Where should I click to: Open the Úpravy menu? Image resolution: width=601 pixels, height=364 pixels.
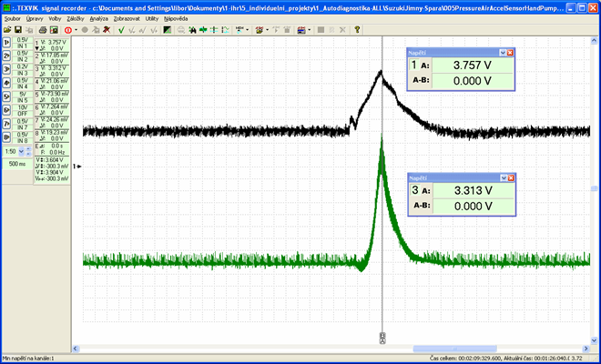[x=35, y=18]
